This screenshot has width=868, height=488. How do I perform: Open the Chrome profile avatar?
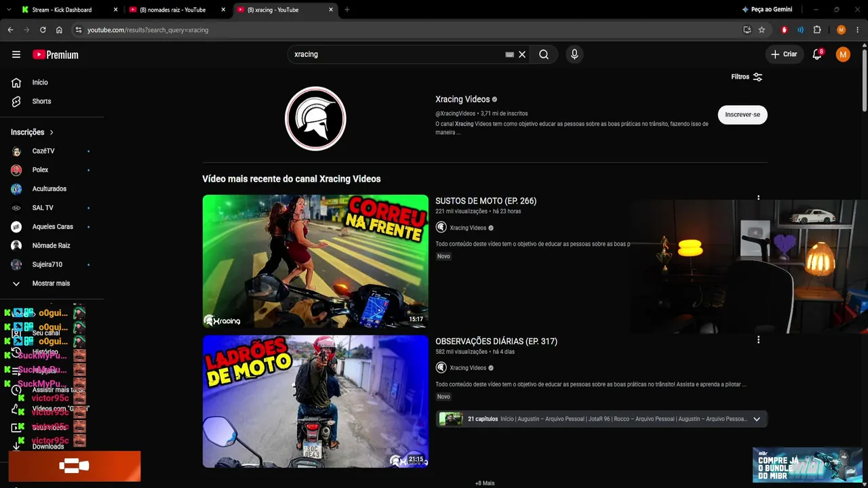tap(842, 30)
